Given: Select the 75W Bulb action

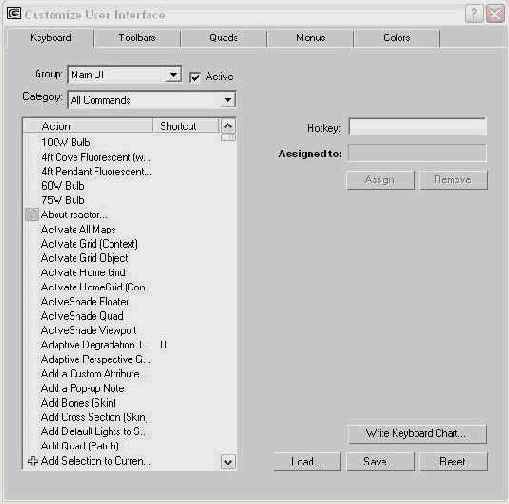Looking at the screenshot, I should 63,200.
